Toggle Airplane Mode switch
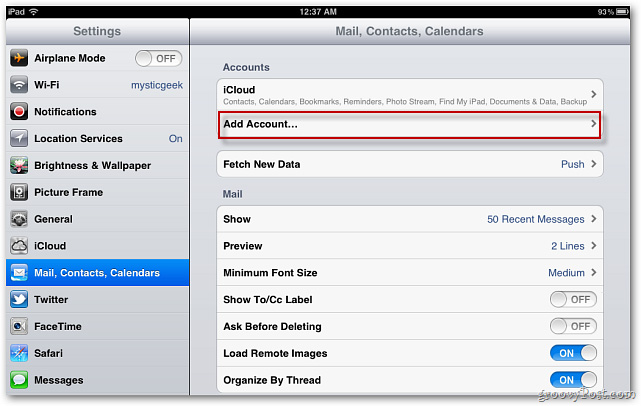Viewport: 641px width, 406px height. (x=157, y=58)
